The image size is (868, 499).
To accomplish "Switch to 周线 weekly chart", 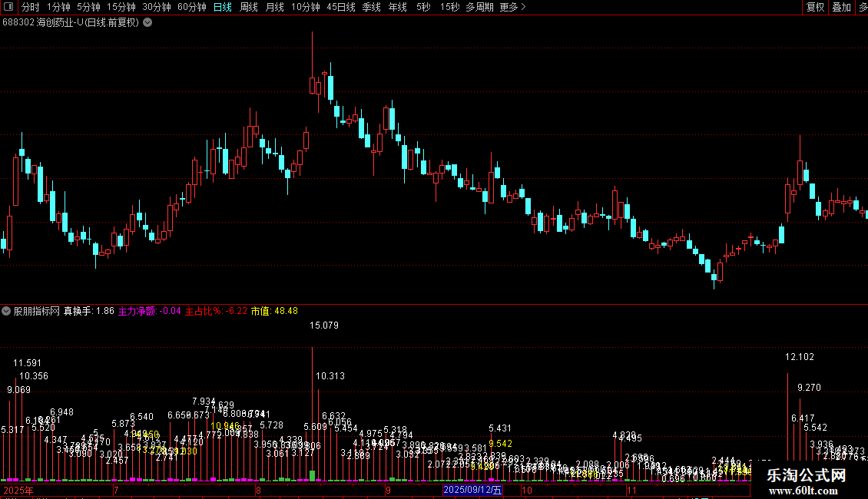I will point(249,7).
